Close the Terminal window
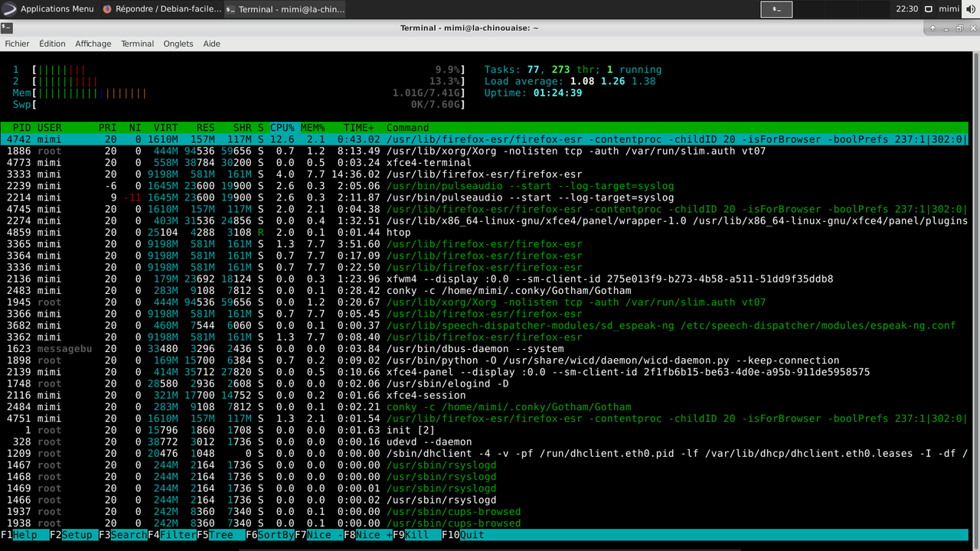The height and width of the screenshot is (551, 980). (x=972, y=28)
